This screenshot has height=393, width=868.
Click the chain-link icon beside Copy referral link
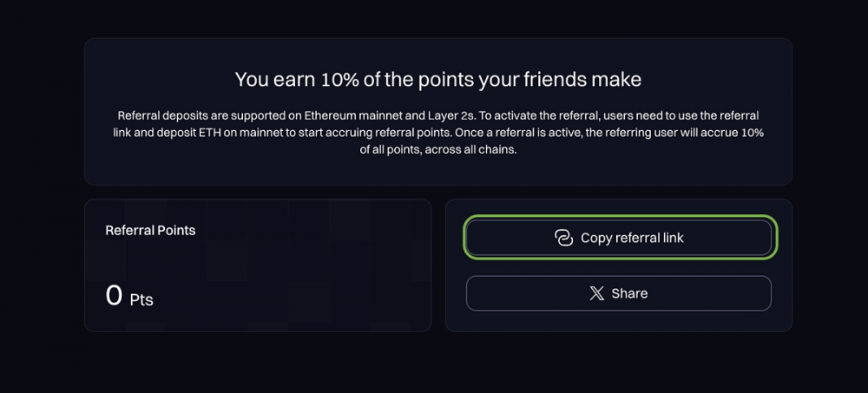point(563,238)
